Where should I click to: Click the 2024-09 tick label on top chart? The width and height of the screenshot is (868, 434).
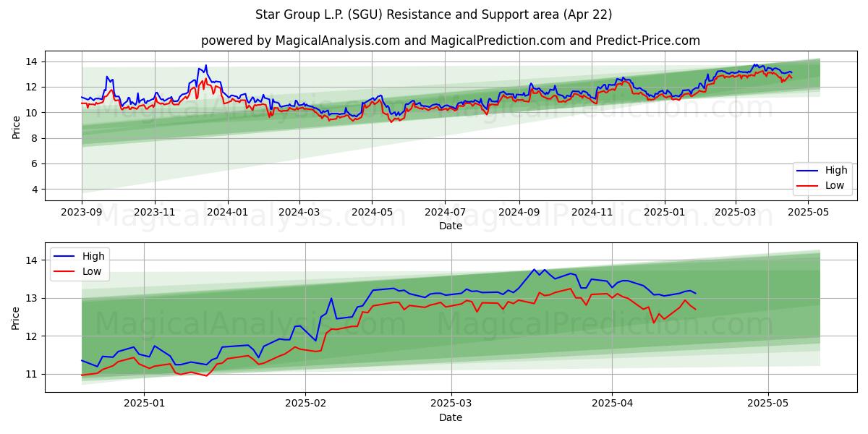point(519,213)
